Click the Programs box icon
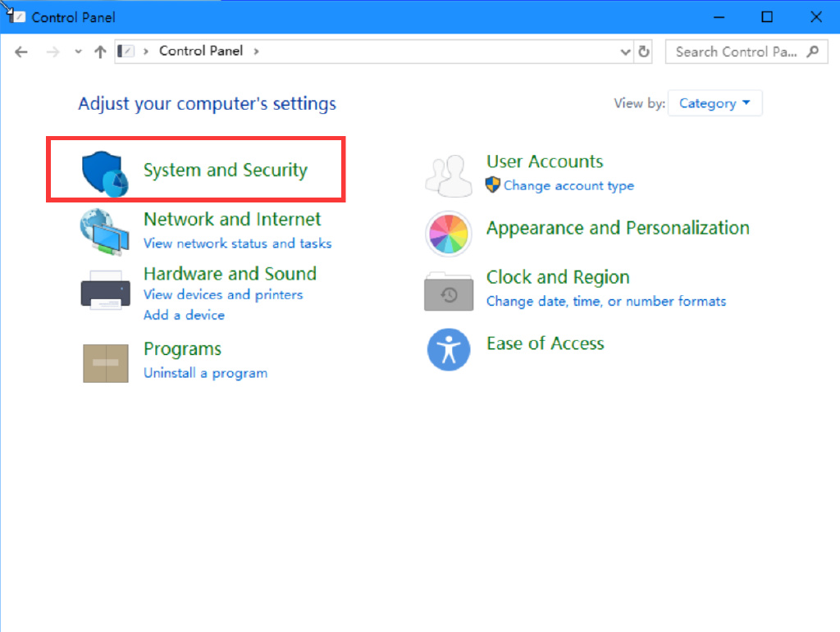The image size is (840, 632). coord(106,363)
